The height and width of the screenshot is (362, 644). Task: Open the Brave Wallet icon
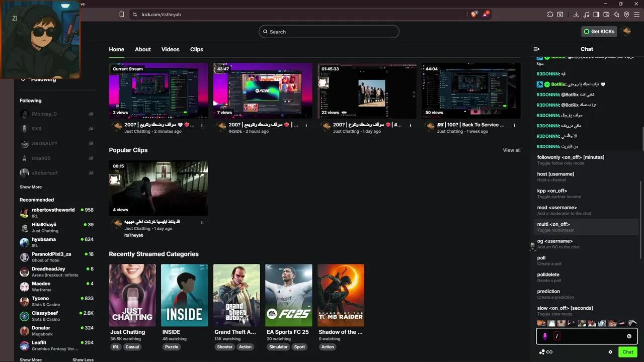coord(606,15)
